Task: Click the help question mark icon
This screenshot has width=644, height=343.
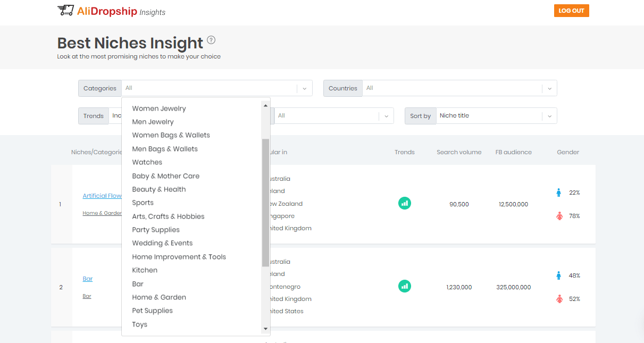Action: (x=211, y=40)
